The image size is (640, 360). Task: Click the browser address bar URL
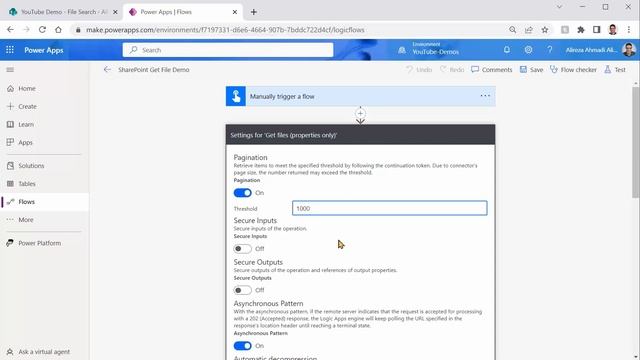click(225, 30)
